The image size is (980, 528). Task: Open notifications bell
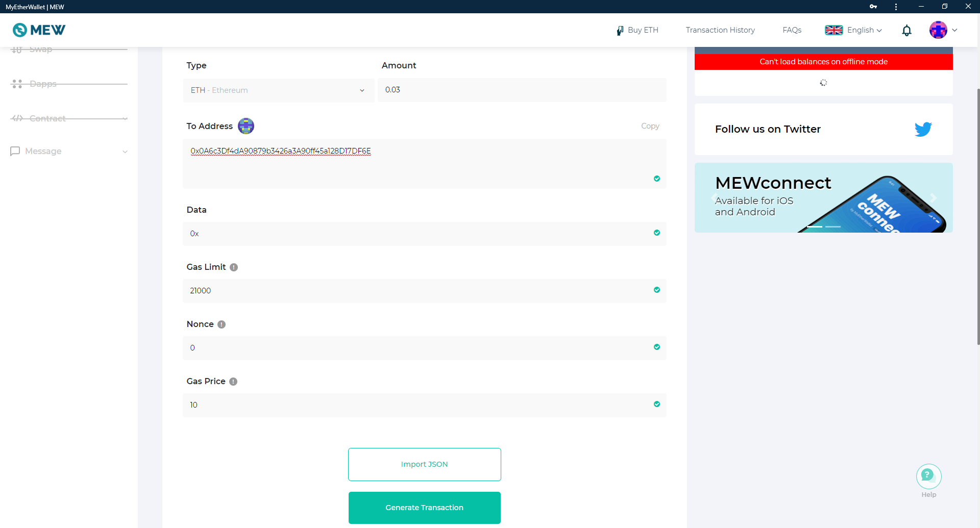pos(906,31)
